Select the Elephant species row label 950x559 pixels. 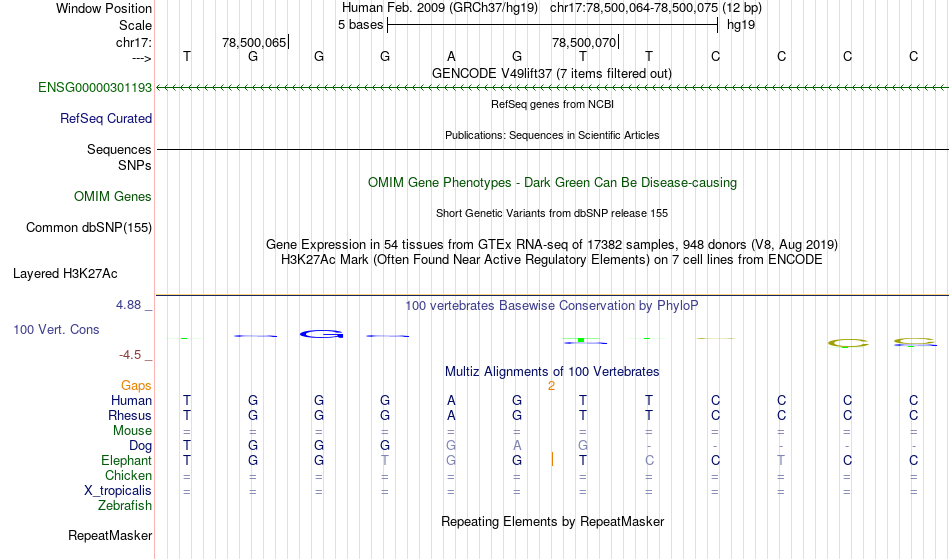[126, 460]
